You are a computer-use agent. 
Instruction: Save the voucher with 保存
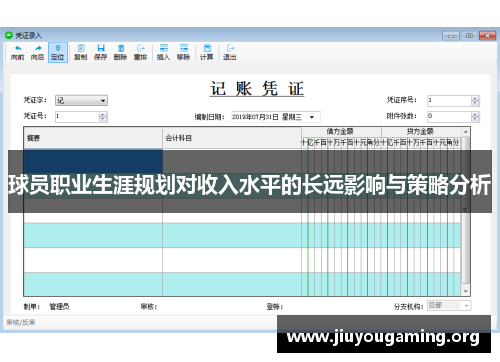point(100,53)
